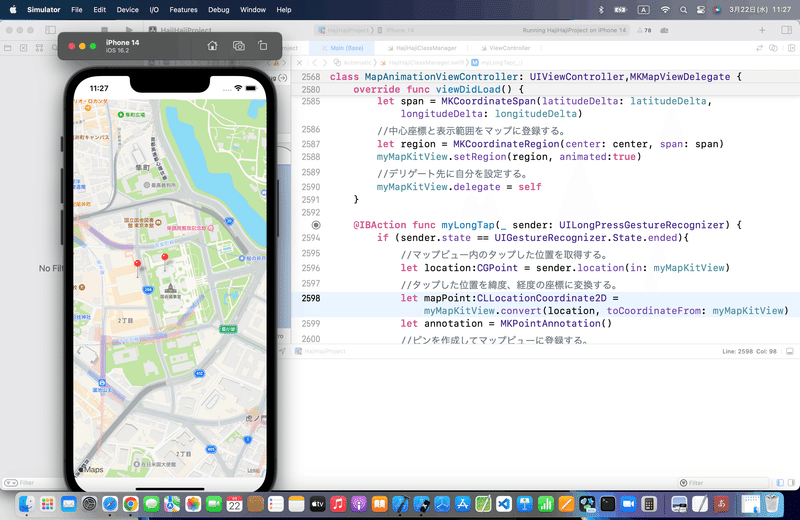
Task: Select line number 2598 in gutter
Action: click(x=311, y=298)
